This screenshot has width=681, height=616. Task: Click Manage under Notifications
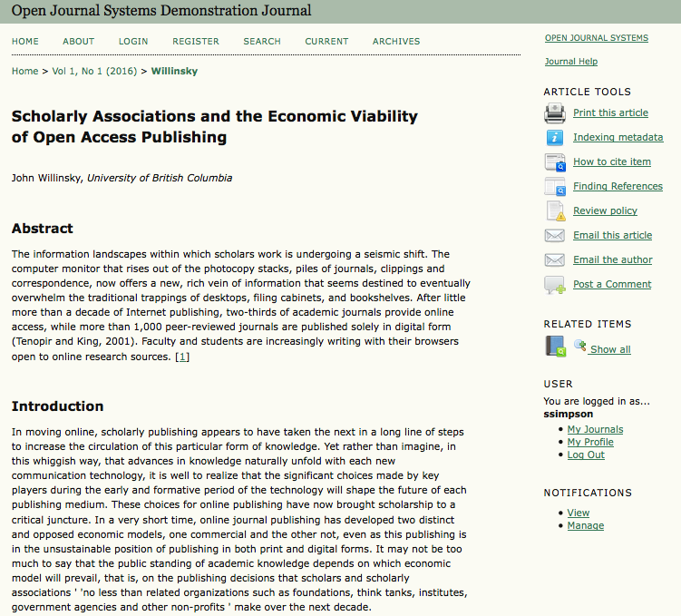point(585,525)
